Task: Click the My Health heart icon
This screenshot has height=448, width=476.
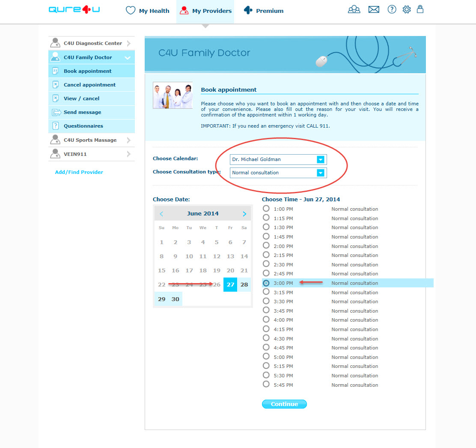Action: pos(131,10)
